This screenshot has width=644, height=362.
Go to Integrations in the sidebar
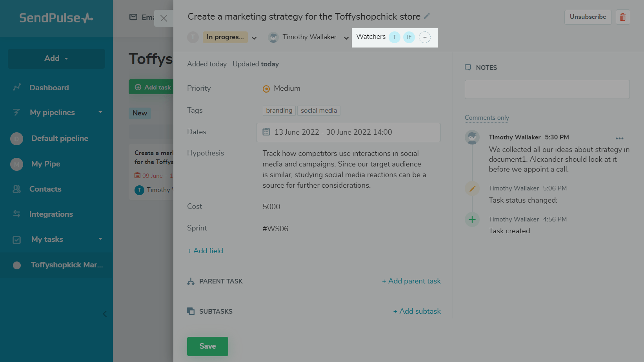coord(51,214)
